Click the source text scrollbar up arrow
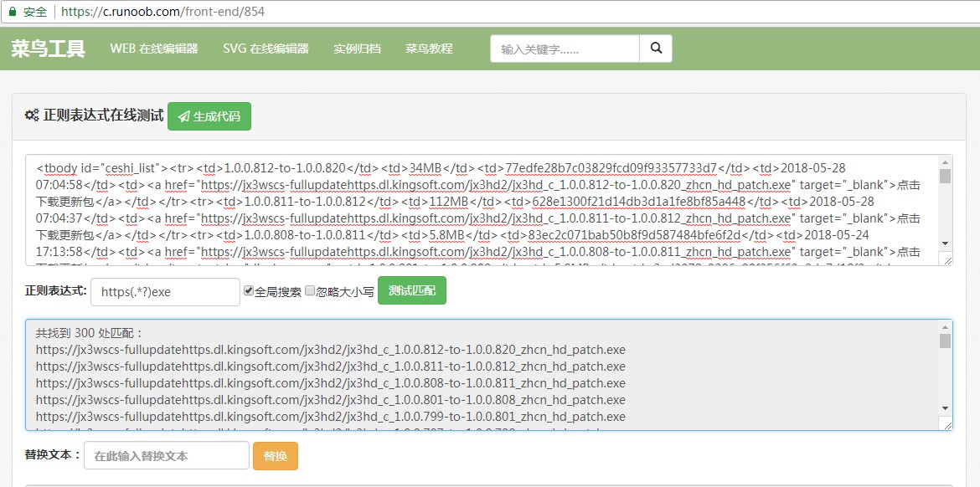This screenshot has width=980, height=487. (x=945, y=162)
